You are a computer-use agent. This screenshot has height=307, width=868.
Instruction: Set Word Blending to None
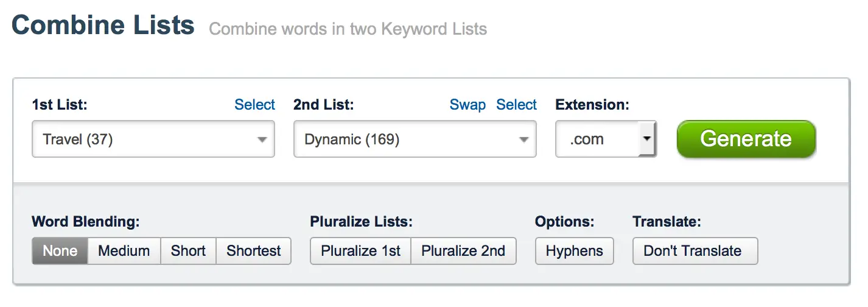[60, 251]
